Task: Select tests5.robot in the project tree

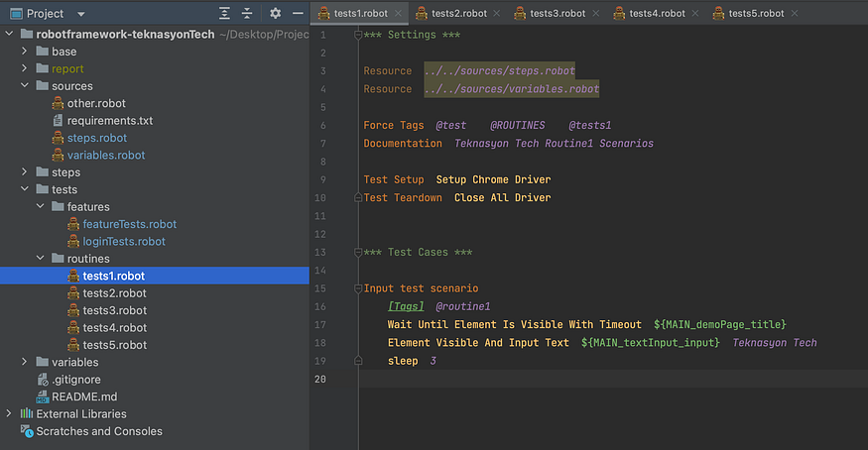Action: 115,345
